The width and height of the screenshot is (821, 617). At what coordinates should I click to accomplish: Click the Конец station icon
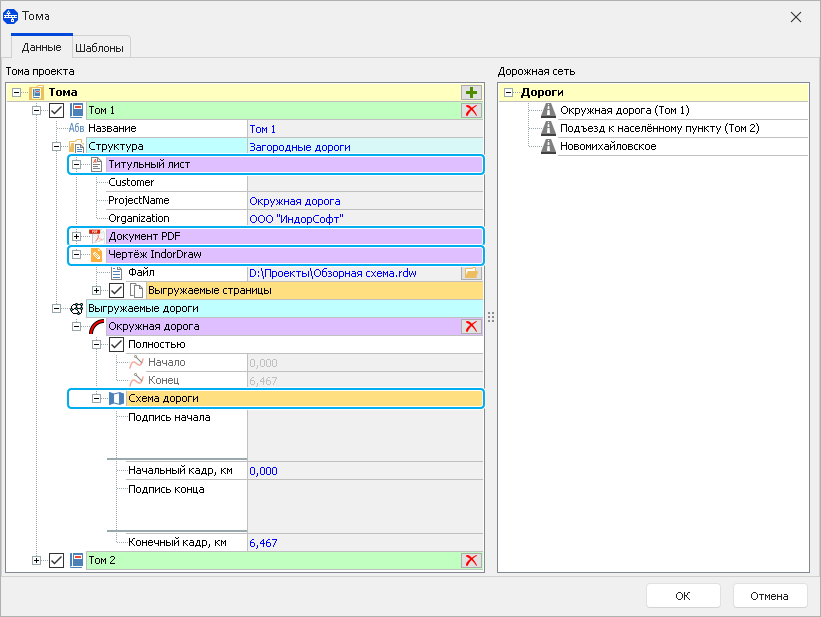pyautogui.click(x=137, y=380)
